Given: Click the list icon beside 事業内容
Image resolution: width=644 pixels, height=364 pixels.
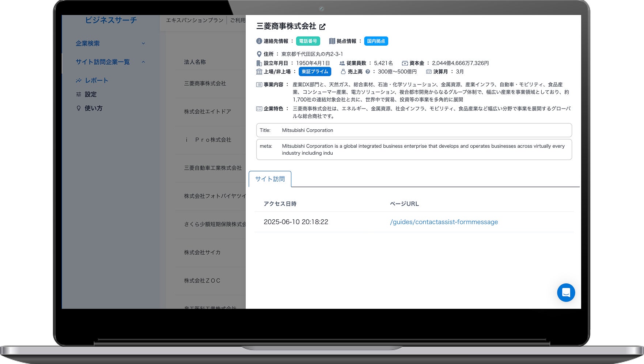Looking at the screenshot, I should (x=259, y=85).
